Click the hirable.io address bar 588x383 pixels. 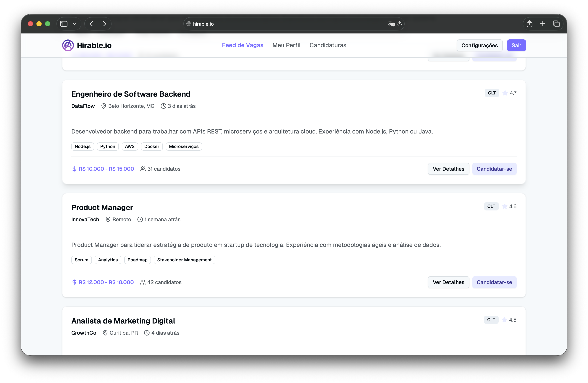pos(284,24)
